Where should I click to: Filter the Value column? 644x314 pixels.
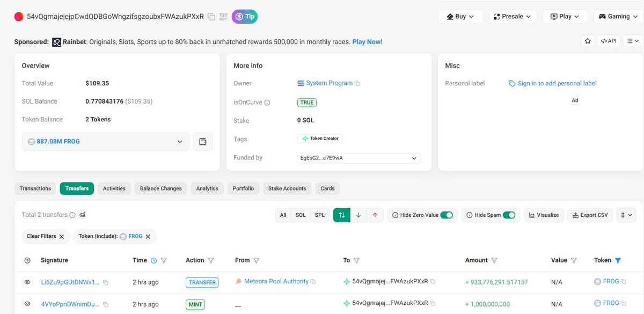(574, 260)
